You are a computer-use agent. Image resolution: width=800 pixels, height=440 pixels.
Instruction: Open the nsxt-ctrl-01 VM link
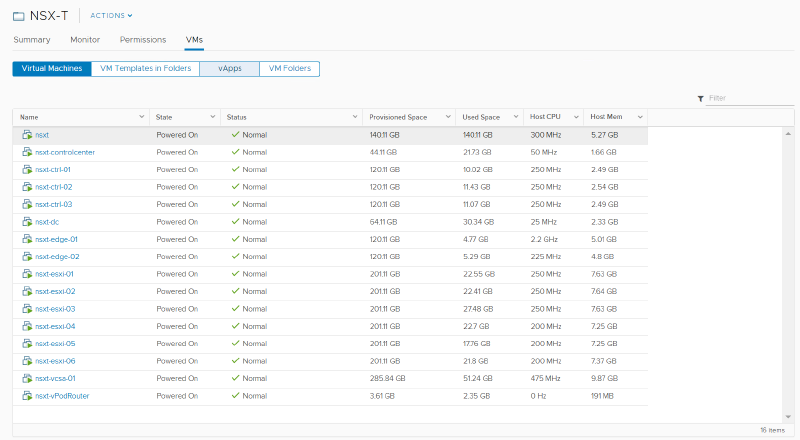53,169
